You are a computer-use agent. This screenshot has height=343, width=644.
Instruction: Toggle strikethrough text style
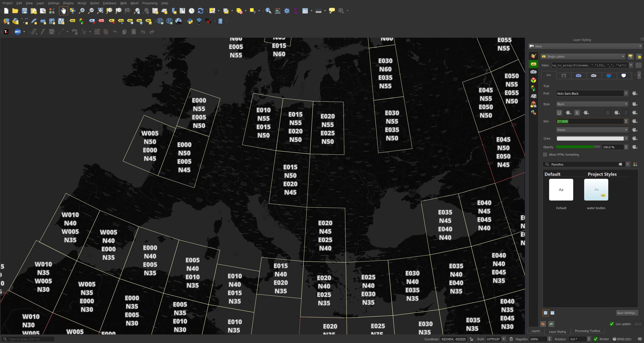click(x=577, y=113)
